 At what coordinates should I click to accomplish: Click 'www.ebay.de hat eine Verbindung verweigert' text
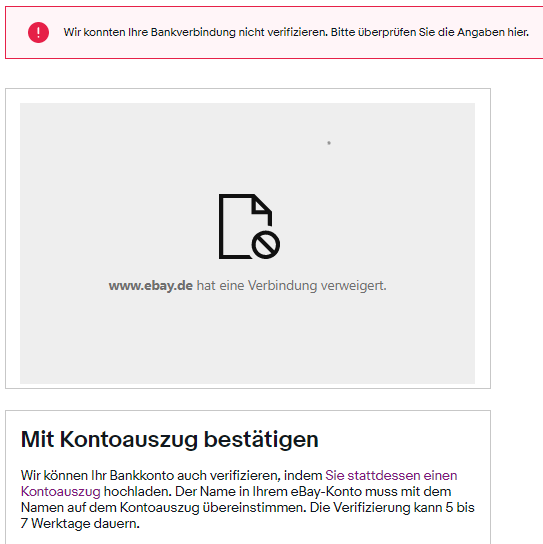click(247, 286)
